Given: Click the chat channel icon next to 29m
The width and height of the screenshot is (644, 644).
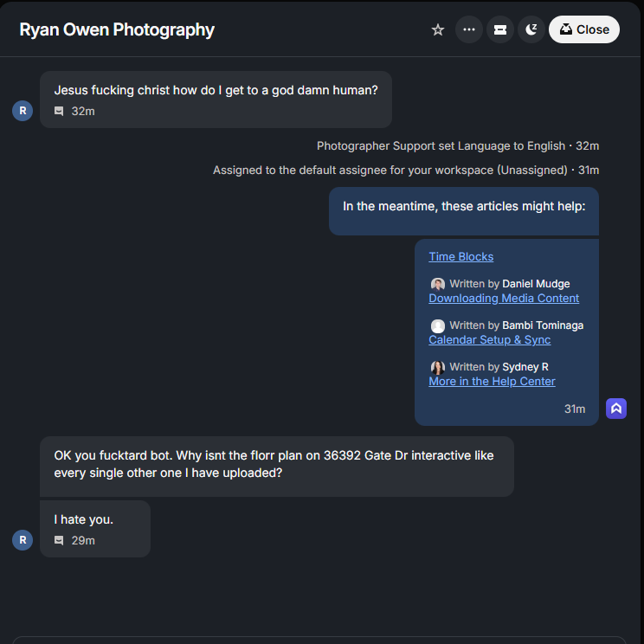Looking at the screenshot, I should [x=59, y=540].
